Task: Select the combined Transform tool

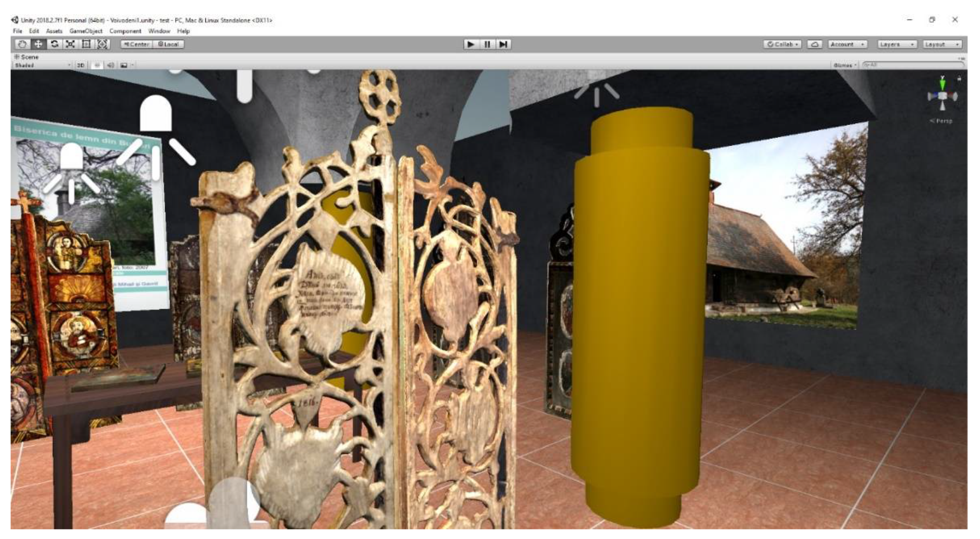Action: (102, 44)
